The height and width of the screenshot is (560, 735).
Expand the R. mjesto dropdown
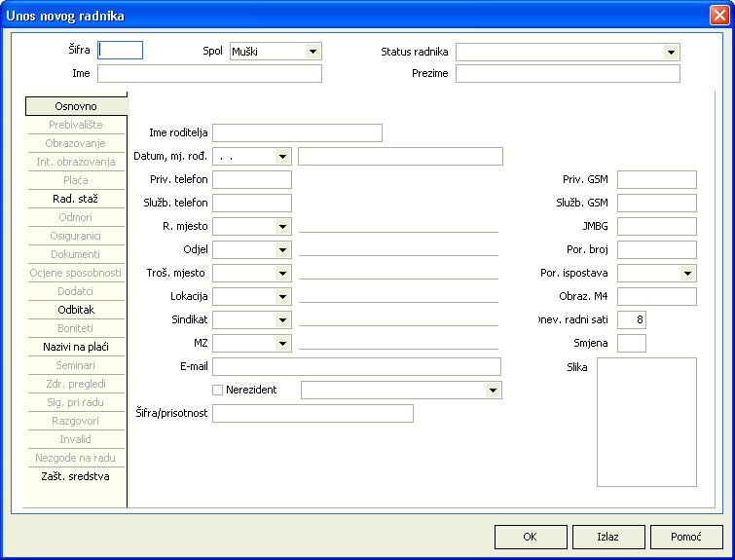coord(282,227)
